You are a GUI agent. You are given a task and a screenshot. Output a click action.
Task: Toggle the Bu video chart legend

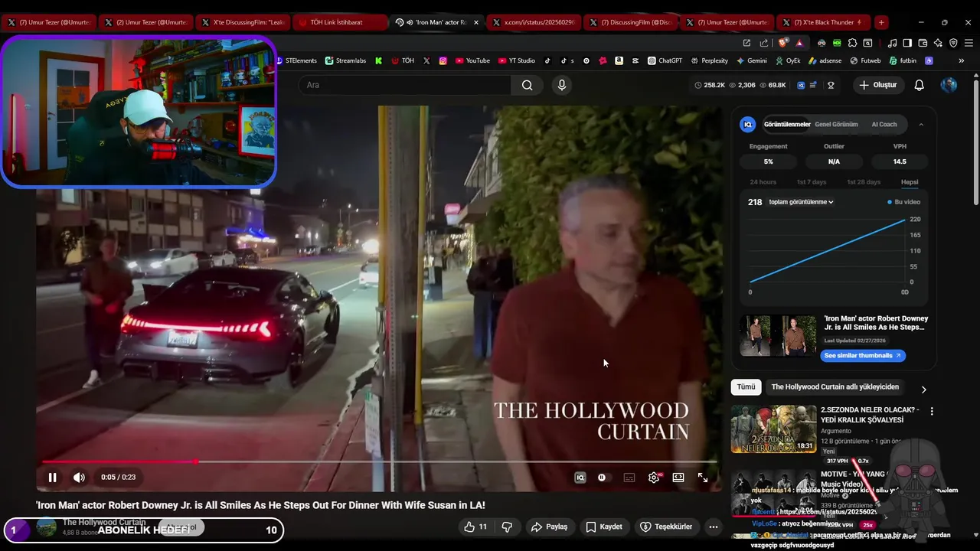903,202
